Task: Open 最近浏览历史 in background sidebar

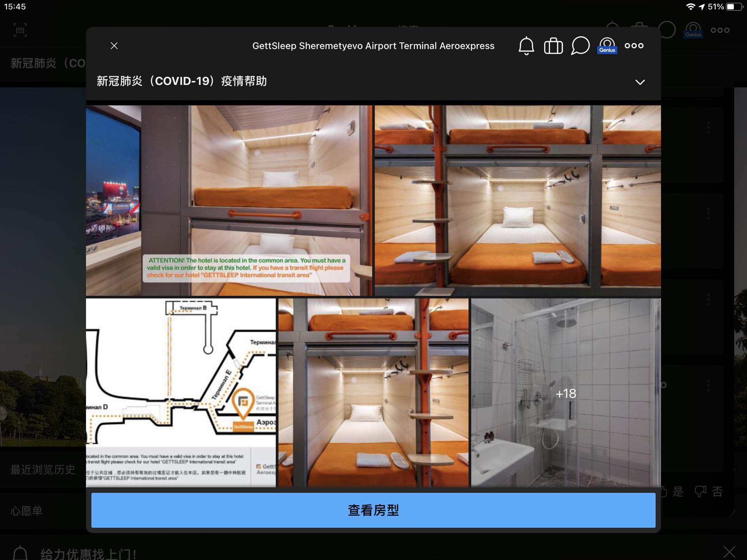Action: pyautogui.click(x=43, y=470)
